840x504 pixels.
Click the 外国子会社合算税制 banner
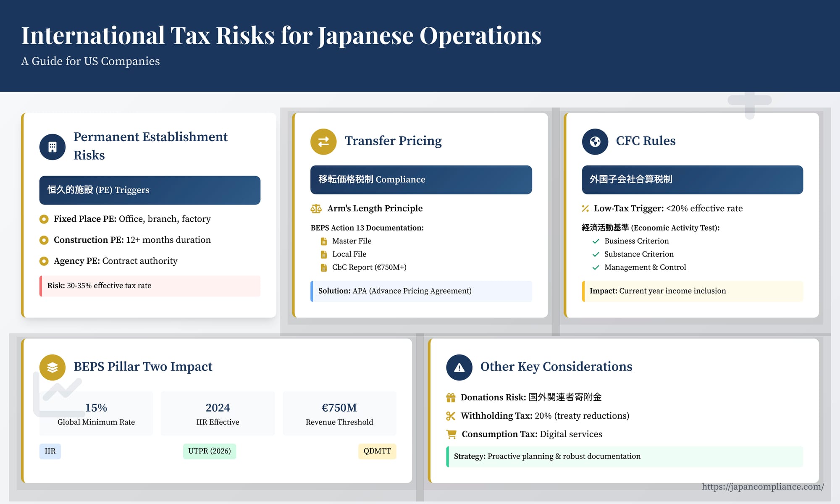tap(693, 180)
